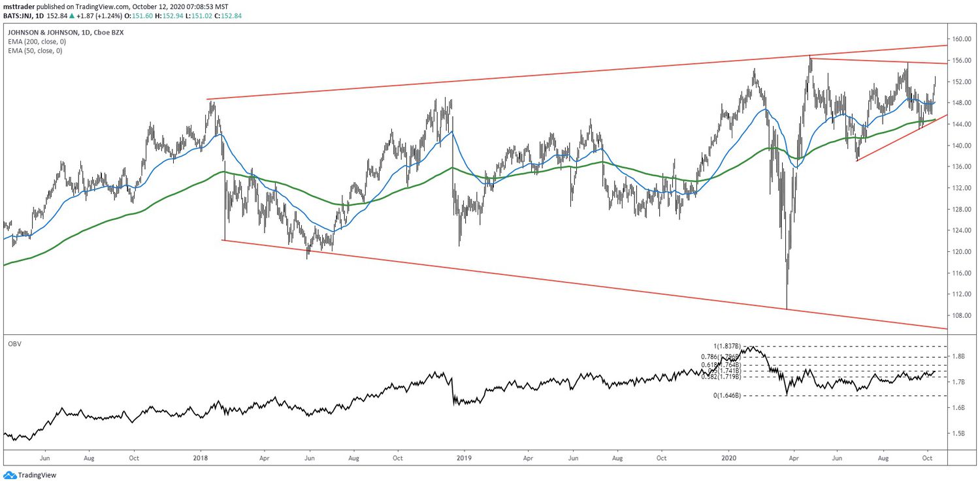The height and width of the screenshot is (485, 980).
Task: Click the 120.00 price axis label
Action: [963, 252]
